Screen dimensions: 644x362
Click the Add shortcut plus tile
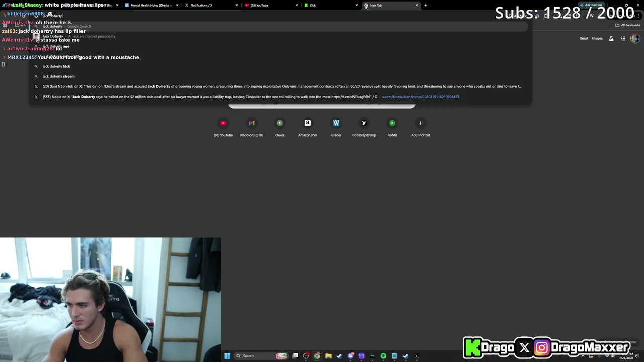pos(421,127)
